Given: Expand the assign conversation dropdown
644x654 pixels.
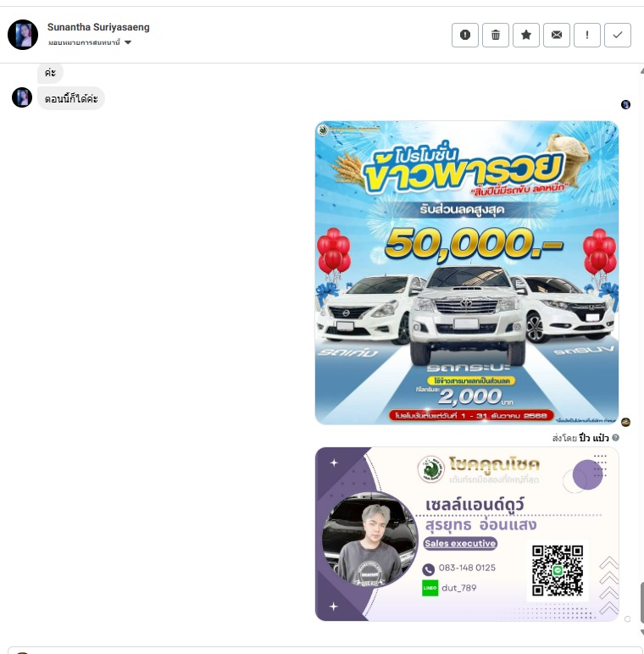Looking at the screenshot, I should tap(90, 42).
